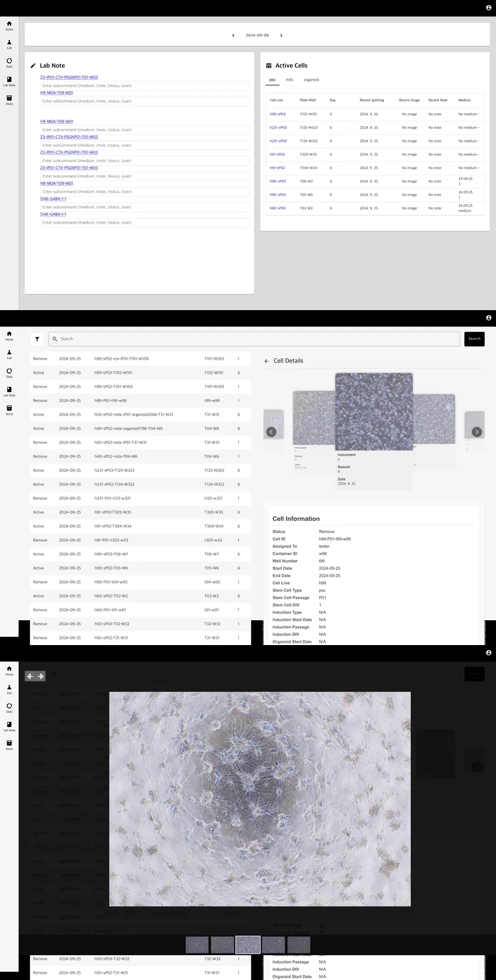Viewport: 496px width, 980px height.
Task: Select the h99-sP02-ctx-iP01-T101-W100 row
Action: click(x=140, y=359)
